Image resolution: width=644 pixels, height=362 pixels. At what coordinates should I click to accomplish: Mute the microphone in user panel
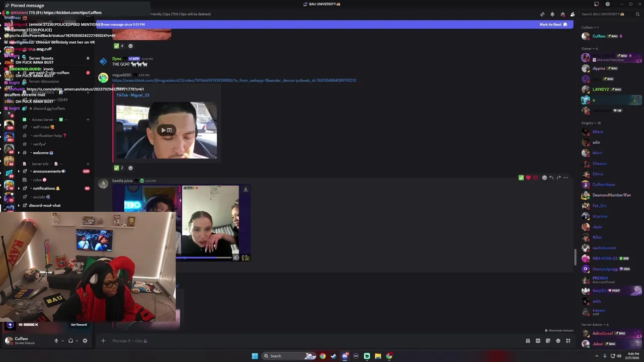pyautogui.click(x=56, y=341)
